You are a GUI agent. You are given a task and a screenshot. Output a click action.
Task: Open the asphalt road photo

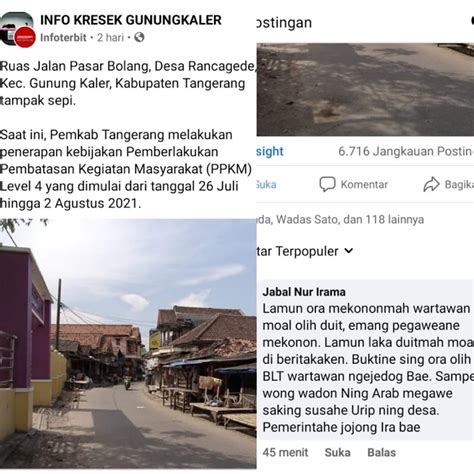click(x=365, y=89)
